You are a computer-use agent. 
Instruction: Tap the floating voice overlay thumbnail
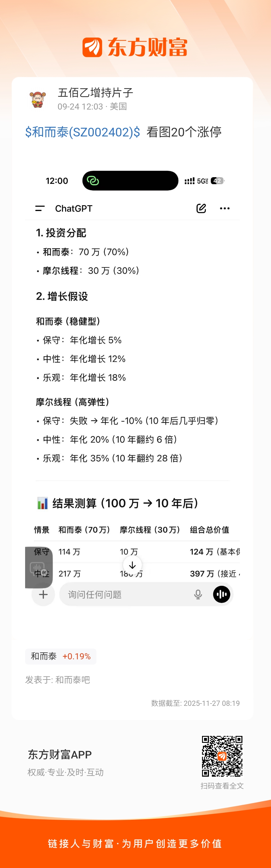click(39, 567)
